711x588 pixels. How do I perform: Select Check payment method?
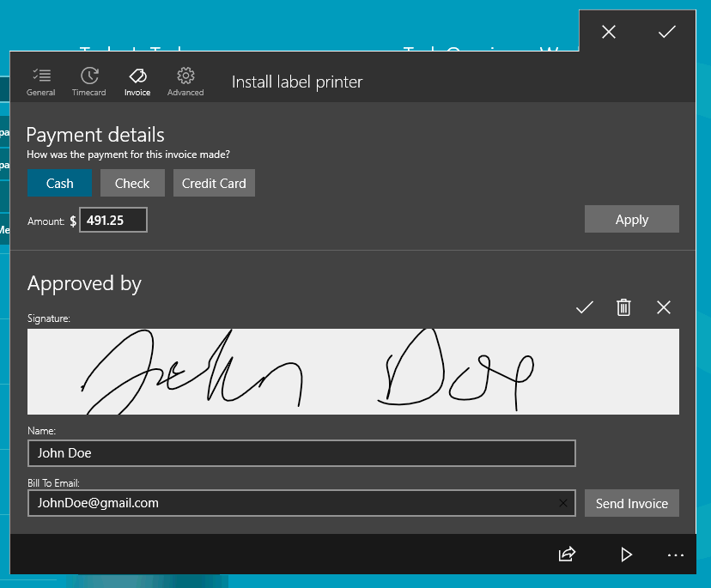pyautogui.click(x=132, y=183)
